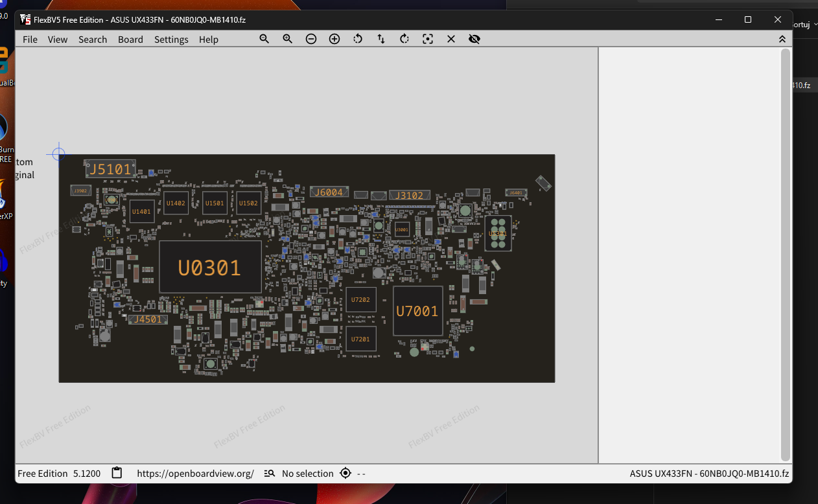This screenshot has width=818, height=504.
Task: Open the openboardview.org link
Action: (x=195, y=474)
